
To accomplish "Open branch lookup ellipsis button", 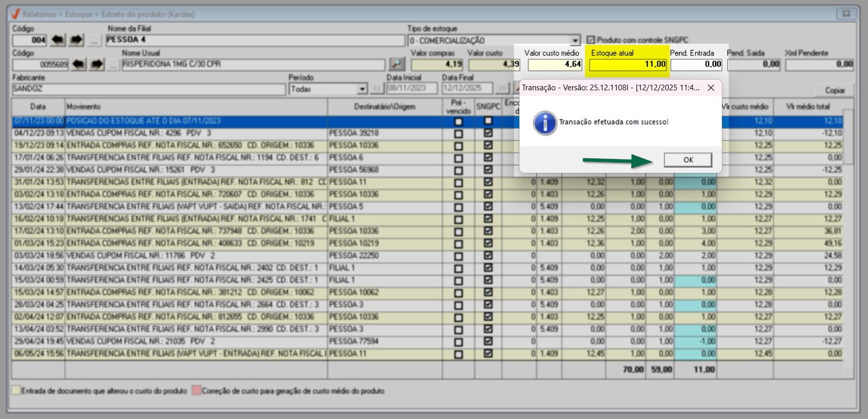I will [x=94, y=40].
